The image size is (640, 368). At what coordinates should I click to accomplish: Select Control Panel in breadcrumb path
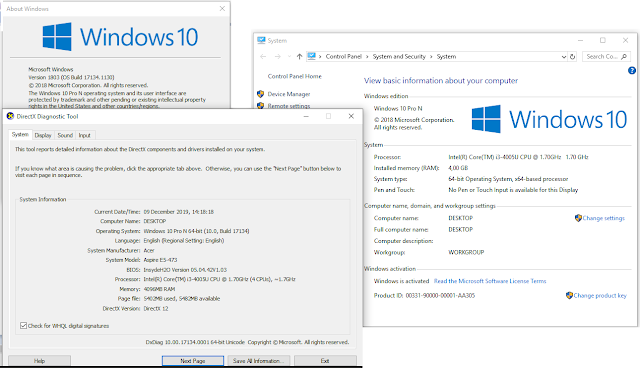(x=344, y=57)
